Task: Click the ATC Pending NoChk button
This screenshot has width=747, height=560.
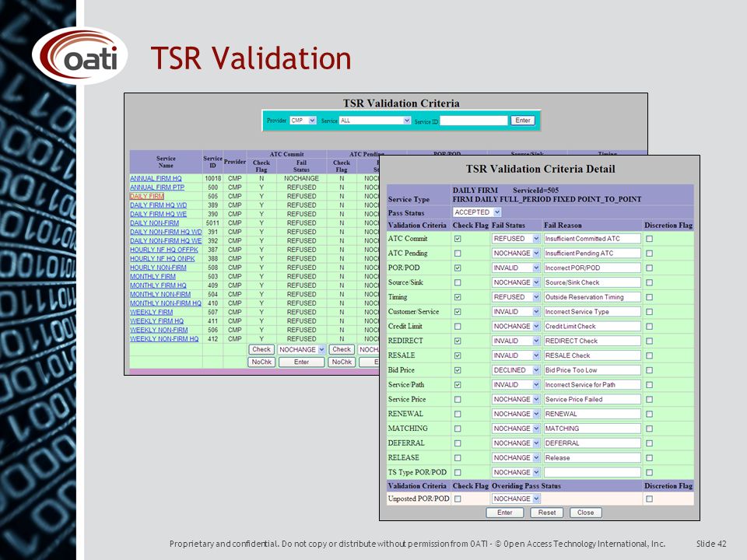Action: 342,362
